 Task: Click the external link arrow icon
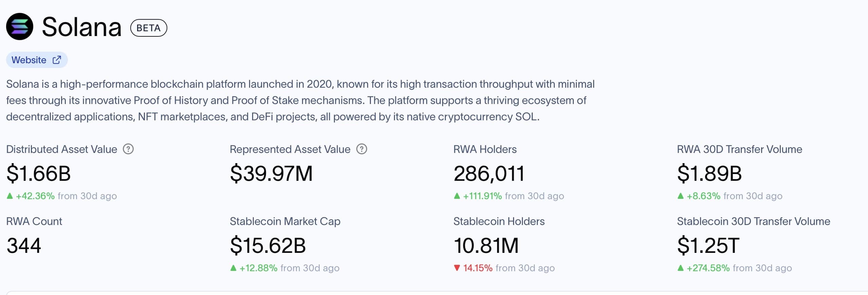tap(57, 60)
